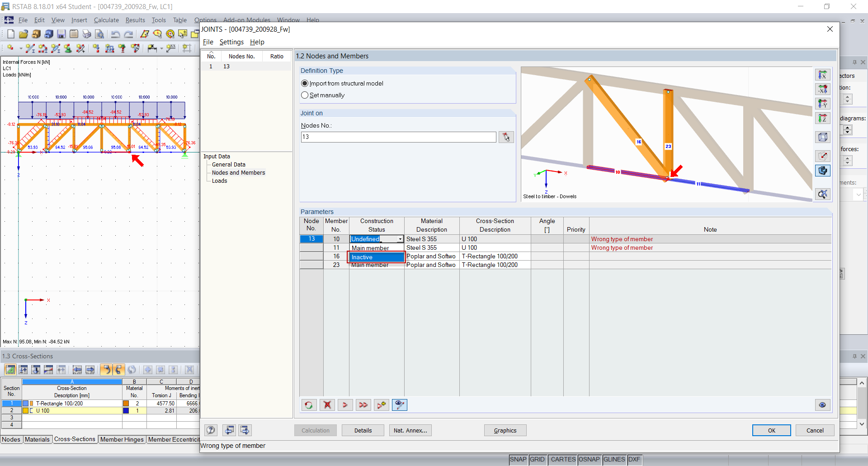Image resolution: width=868 pixels, height=466 pixels.
Task: Set view in X direction in JOINTS
Action: (x=823, y=75)
